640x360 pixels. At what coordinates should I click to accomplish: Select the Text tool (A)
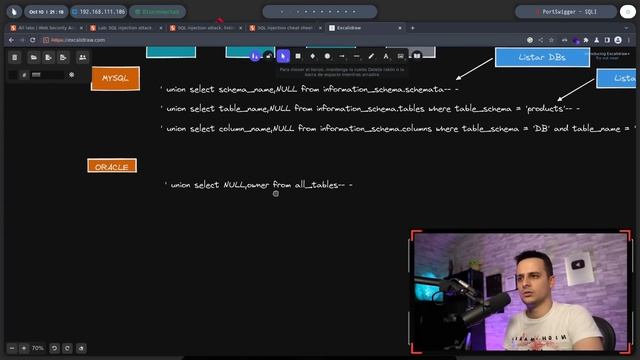386,56
